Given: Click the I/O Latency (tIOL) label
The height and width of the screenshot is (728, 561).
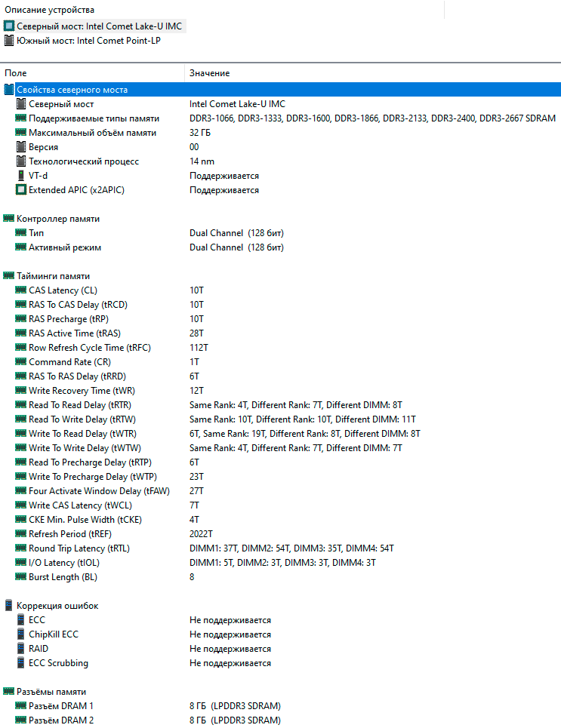Looking at the screenshot, I should pos(64,563).
